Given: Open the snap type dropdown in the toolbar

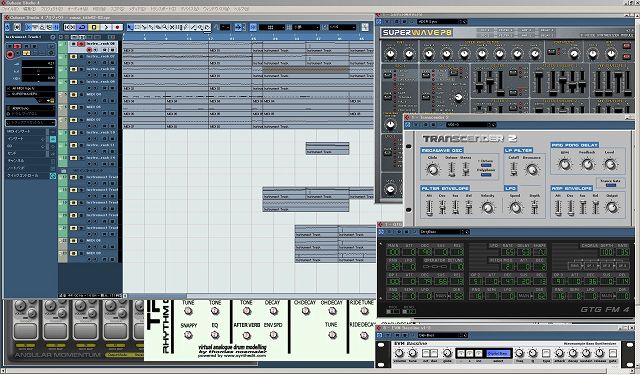Looking at the screenshot, I should point(271,27).
